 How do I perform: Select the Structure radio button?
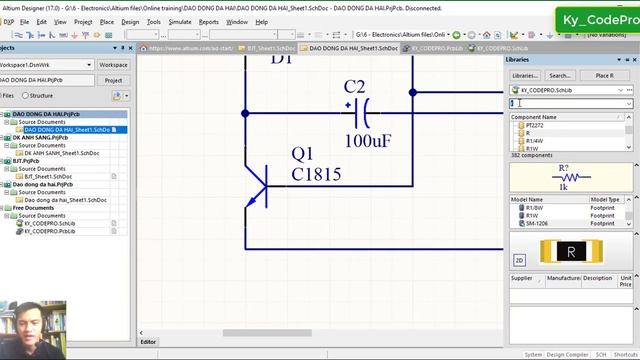pos(25,96)
